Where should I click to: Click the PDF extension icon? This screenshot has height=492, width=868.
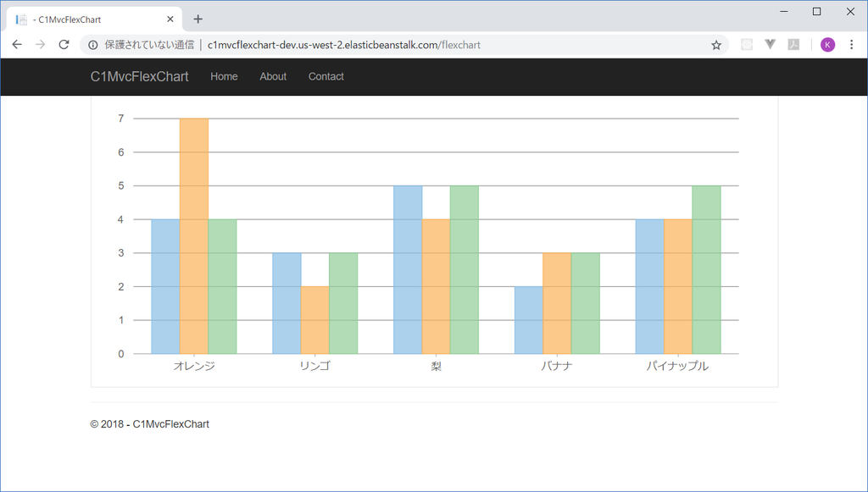click(x=793, y=45)
